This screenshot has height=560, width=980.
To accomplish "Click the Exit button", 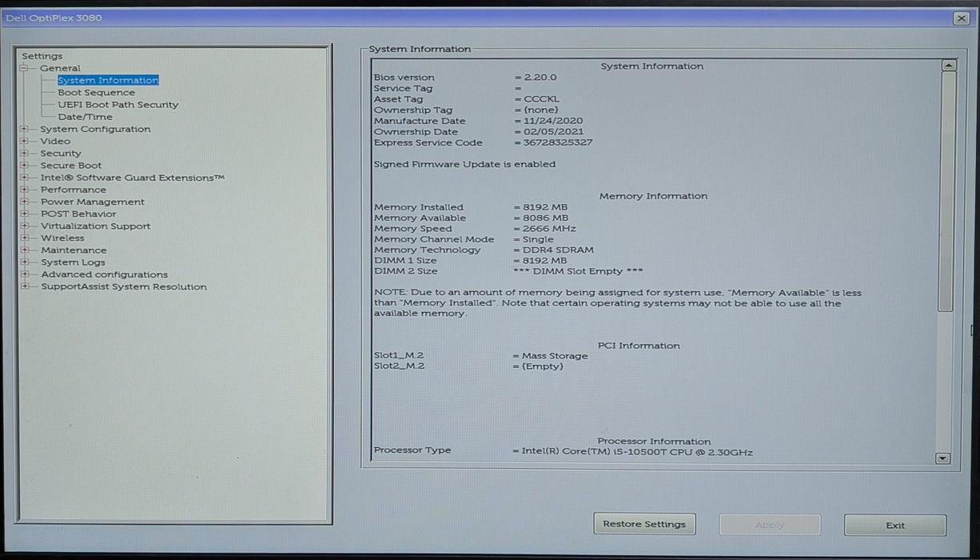I will 895,526.
